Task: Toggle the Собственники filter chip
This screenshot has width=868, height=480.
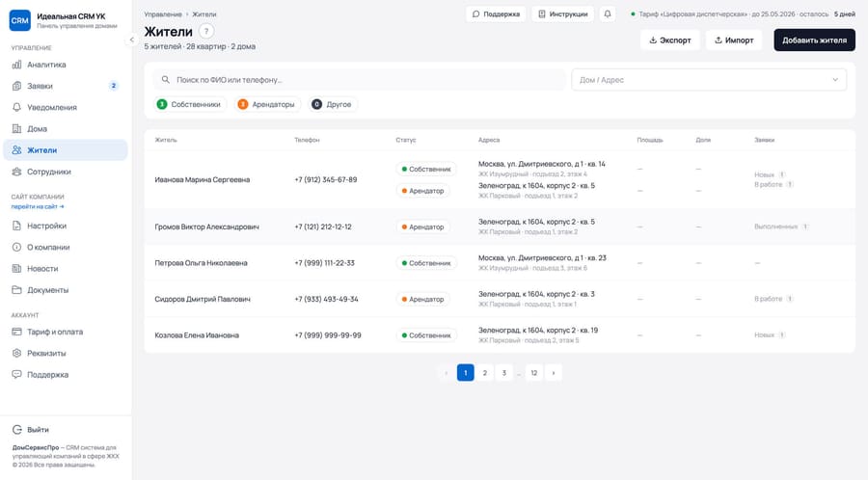Action: click(x=190, y=104)
